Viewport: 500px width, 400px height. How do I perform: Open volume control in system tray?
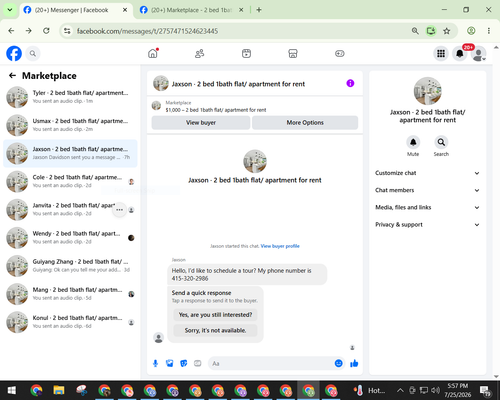[435, 390]
